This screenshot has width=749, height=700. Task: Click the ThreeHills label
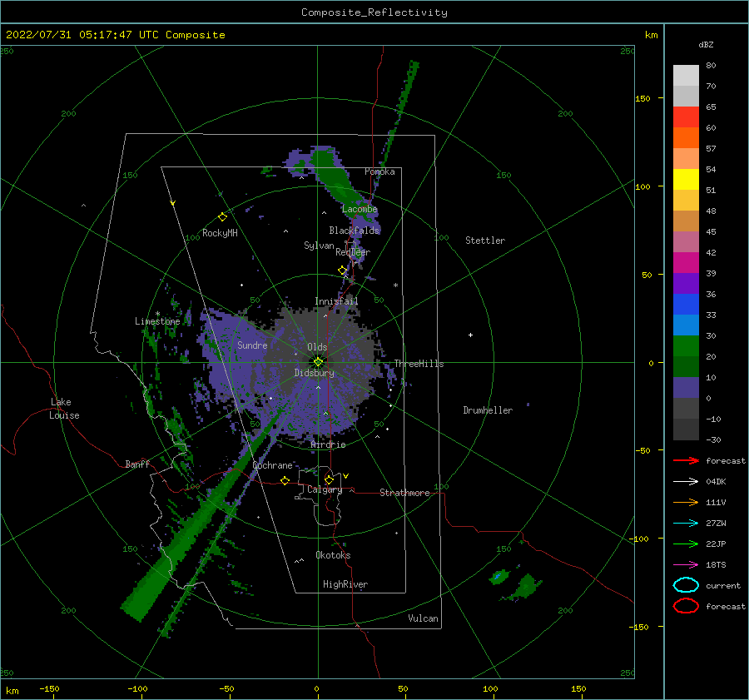point(419,364)
